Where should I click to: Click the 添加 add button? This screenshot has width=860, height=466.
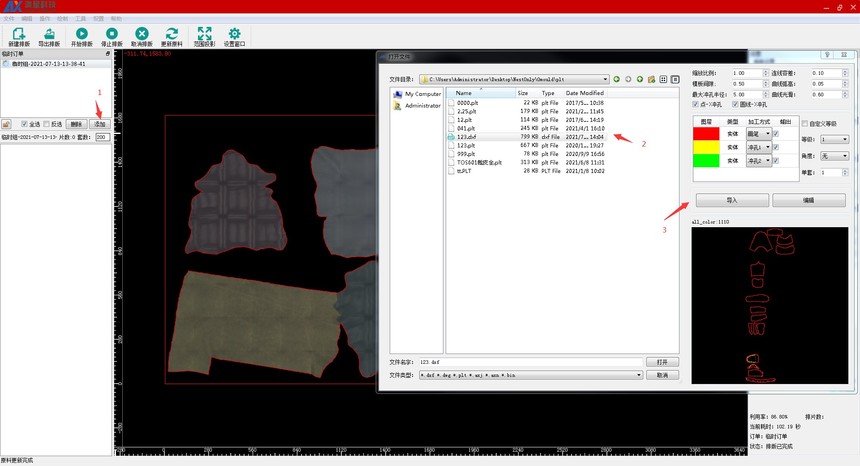100,124
